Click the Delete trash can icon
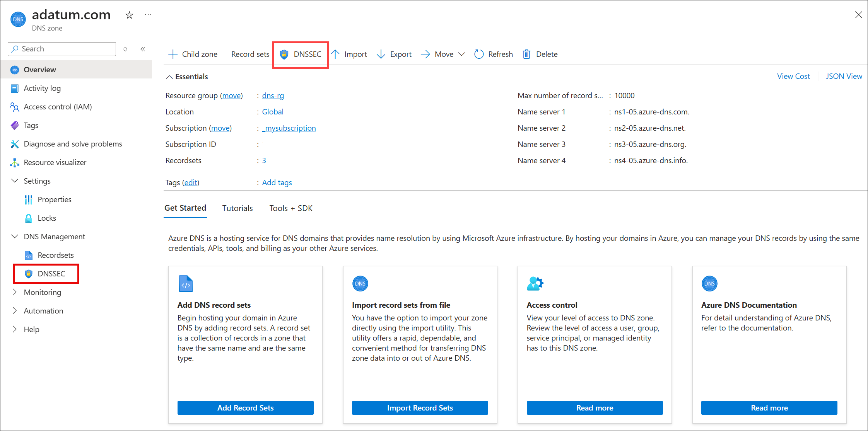 coord(526,55)
